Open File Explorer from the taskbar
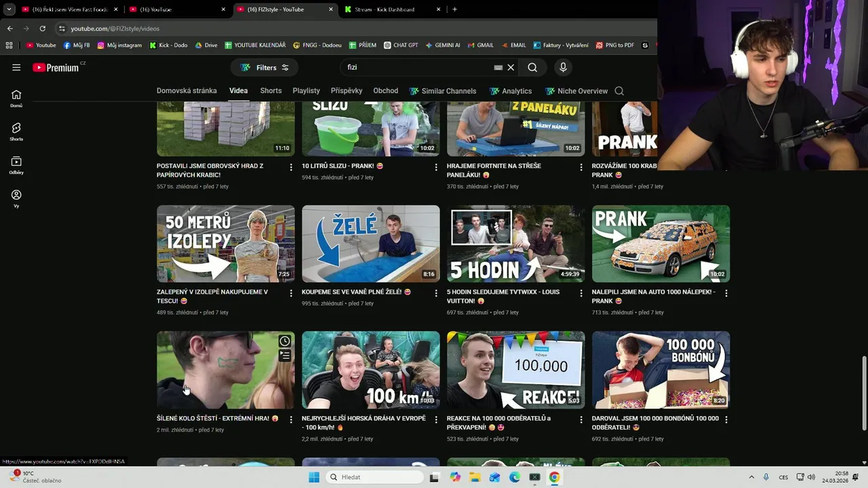The height and width of the screenshot is (488, 868). (x=475, y=477)
